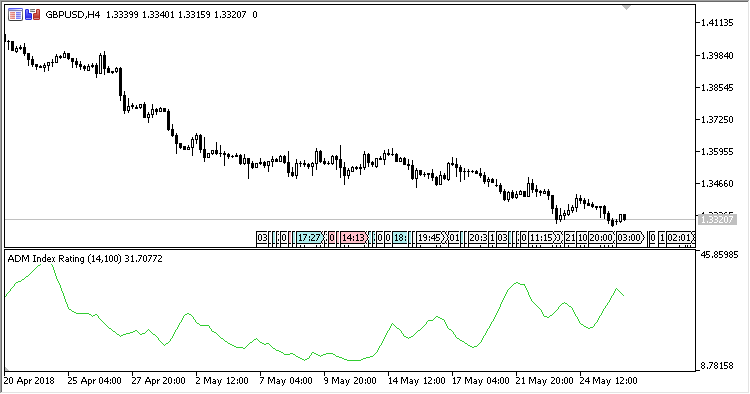750x394 pixels.
Task: Click the 45.85985 indicator scale value
Action: [x=719, y=255]
